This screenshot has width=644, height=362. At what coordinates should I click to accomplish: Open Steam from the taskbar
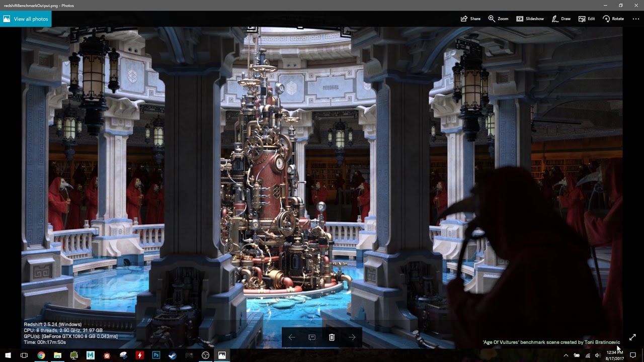point(173,355)
